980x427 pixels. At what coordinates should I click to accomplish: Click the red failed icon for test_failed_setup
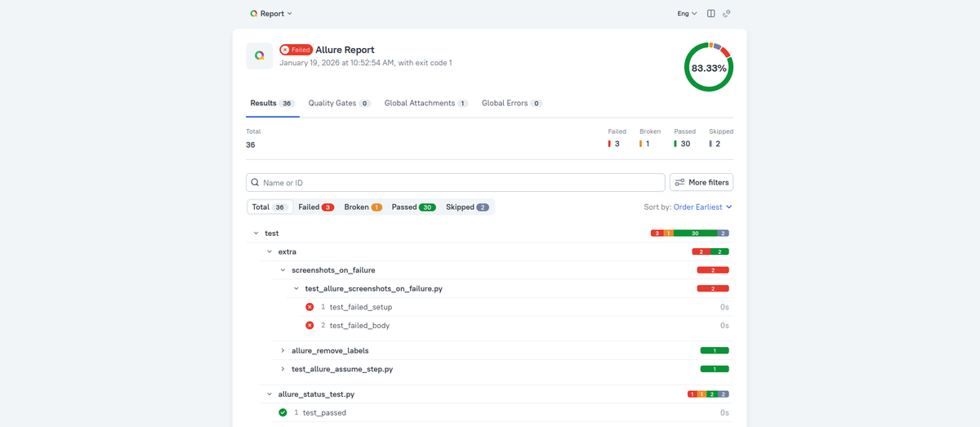point(310,307)
